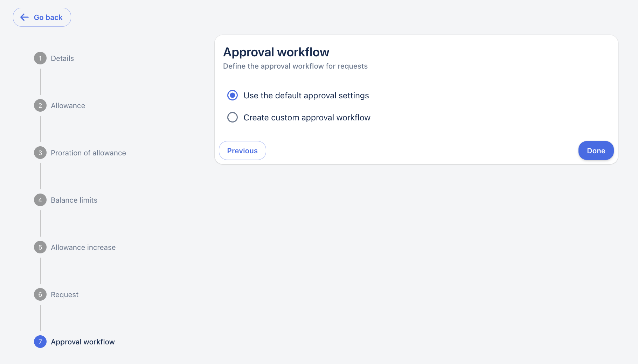Click the Done button
The image size is (638, 364).
(x=596, y=150)
